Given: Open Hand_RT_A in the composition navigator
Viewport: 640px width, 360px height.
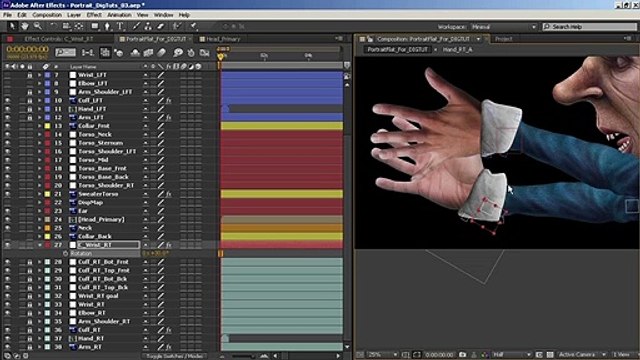Looking at the screenshot, I should 457,49.
